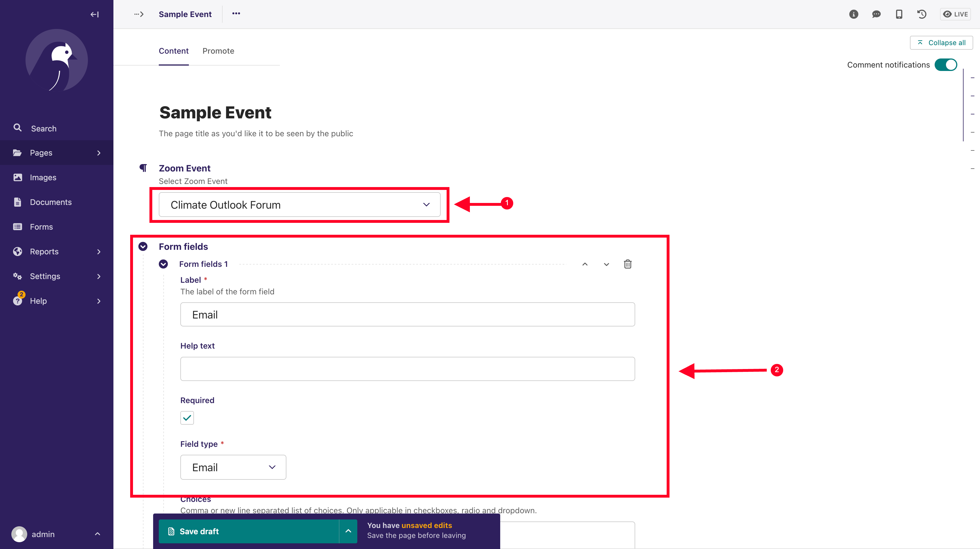Image resolution: width=980 pixels, height=549 pixels.
Task: Delete Form fields 1 with trash icon
Action: 627,264
